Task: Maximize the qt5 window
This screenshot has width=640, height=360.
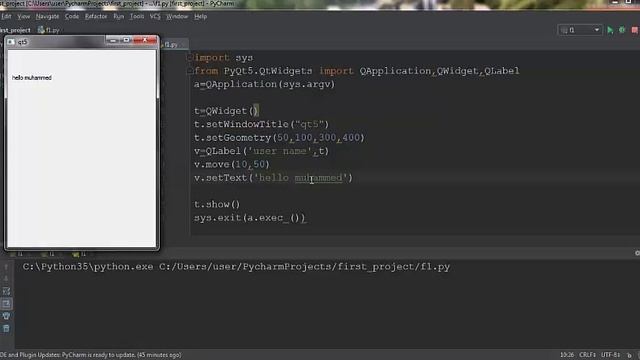Action: click(127, 40)
